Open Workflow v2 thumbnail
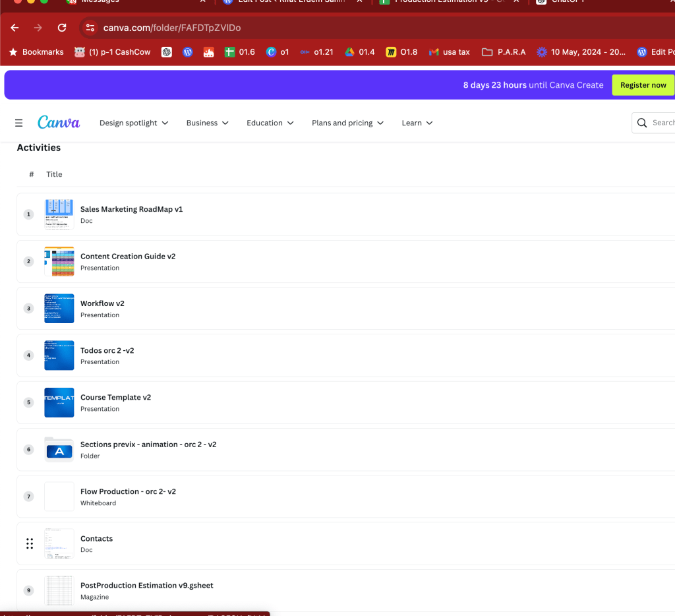The width and height of the screenshot is (675, 616). (x=59, y=309)
